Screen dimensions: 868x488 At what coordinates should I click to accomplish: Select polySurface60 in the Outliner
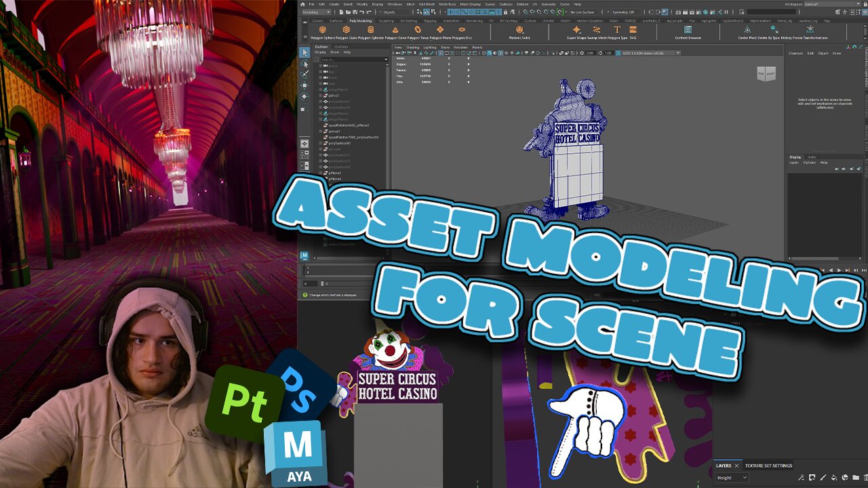[x=339, y=143]
